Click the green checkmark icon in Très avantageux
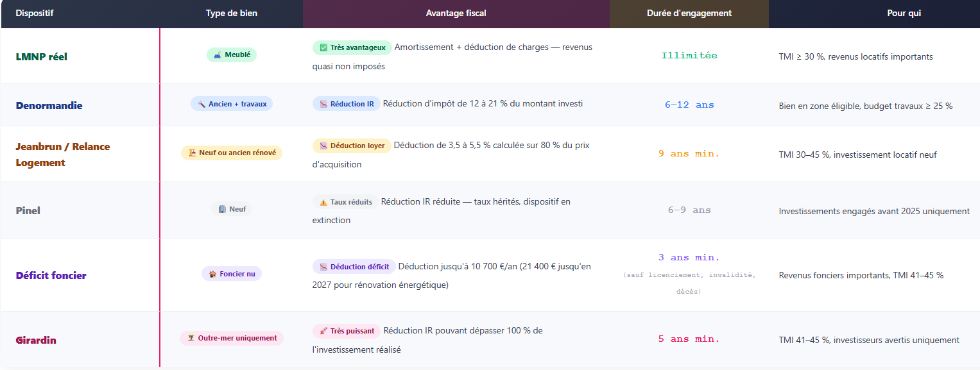Viewport: 980px width, 370px height. tap(323, 48)
